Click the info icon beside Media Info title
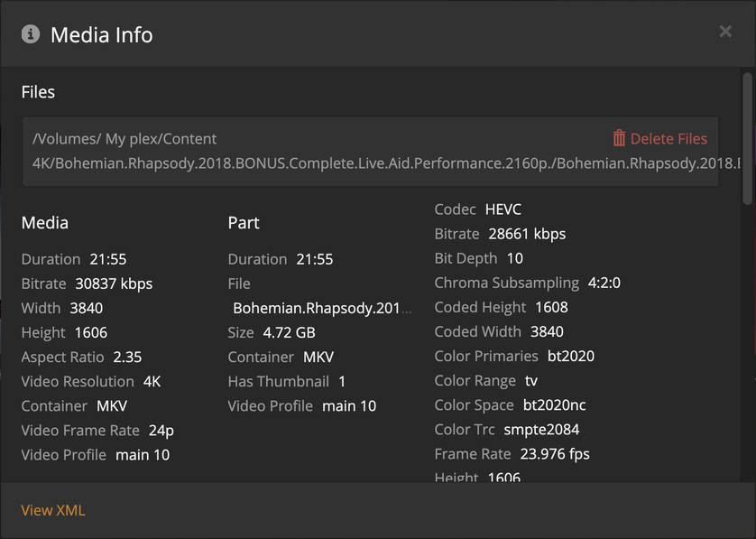756x539 pixels. click(x=31, y=34)
